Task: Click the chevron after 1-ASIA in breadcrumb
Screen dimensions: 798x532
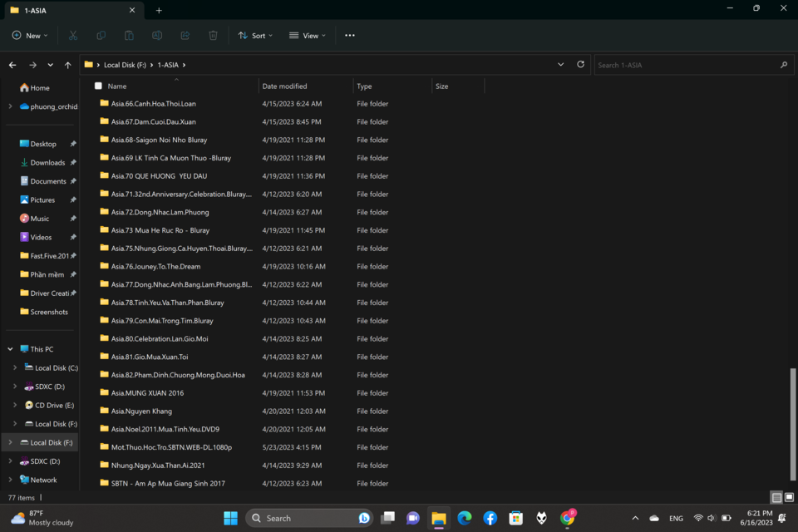Action: [x=185, y=65]
